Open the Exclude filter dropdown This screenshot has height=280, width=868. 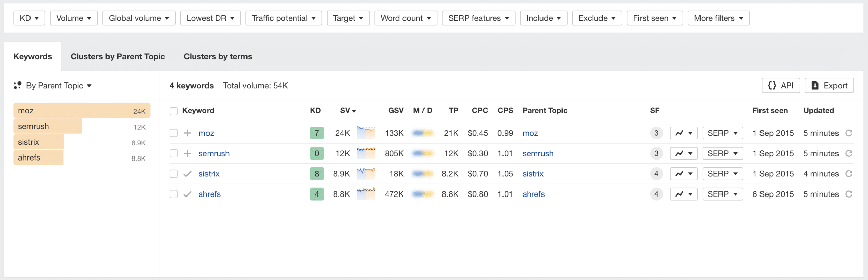pos(597,18)
